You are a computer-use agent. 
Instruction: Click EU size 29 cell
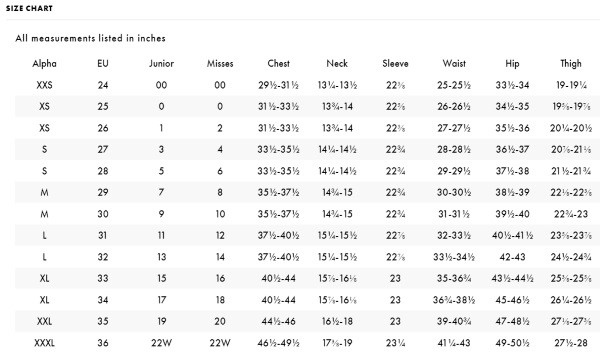click(x=103, y=193)
